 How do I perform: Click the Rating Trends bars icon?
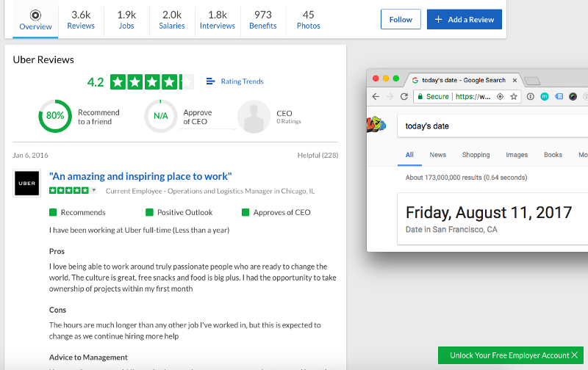pyautogui.click(x=210, y=81)
